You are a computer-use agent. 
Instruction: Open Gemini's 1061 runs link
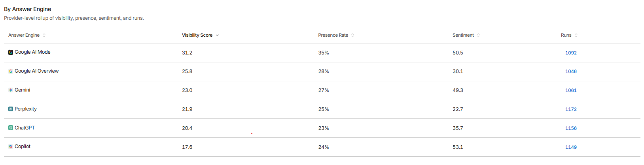tap(571, 90)
